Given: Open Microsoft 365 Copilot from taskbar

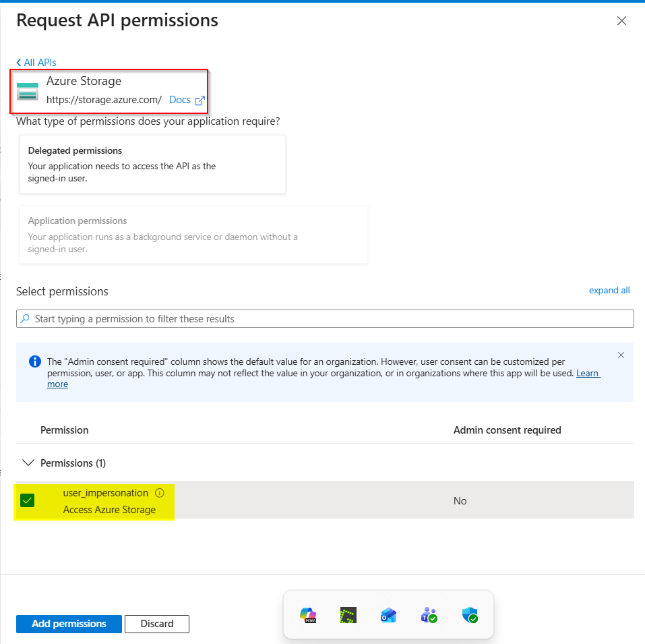Looking at the screenshot, I should tap(309, 616).
